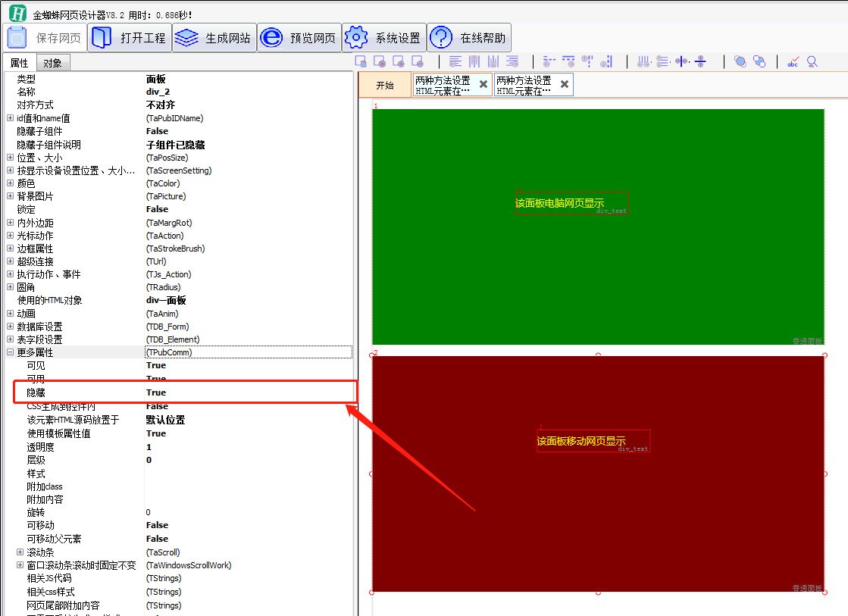Preview the page with 预览网页
Image resolution: width=848 pixels, height=616 pixels.
click(299, 38)
